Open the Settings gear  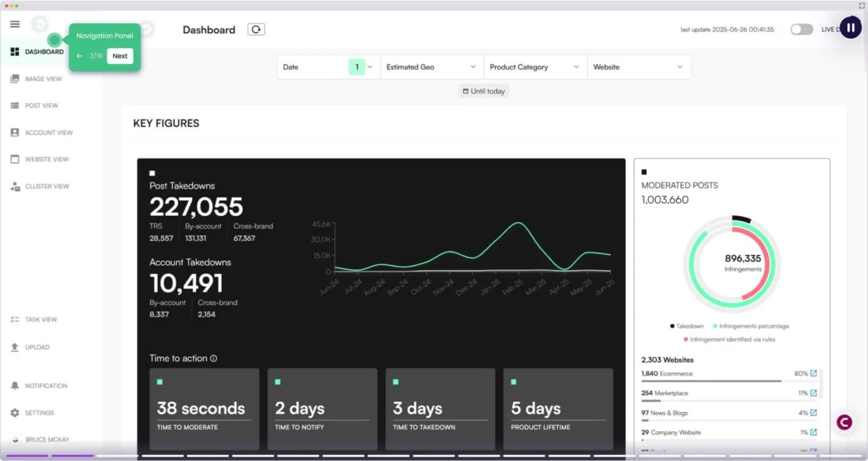pos(38,412)
